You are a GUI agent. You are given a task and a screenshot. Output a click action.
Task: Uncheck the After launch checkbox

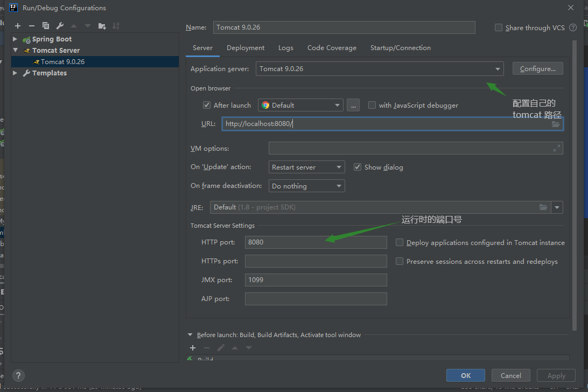pos(206,106)
